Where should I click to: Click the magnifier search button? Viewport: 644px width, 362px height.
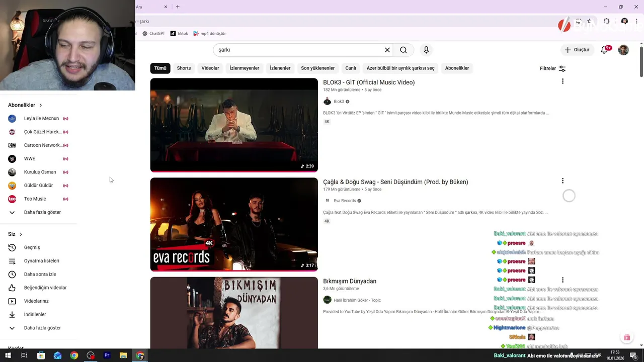[404, 50]
